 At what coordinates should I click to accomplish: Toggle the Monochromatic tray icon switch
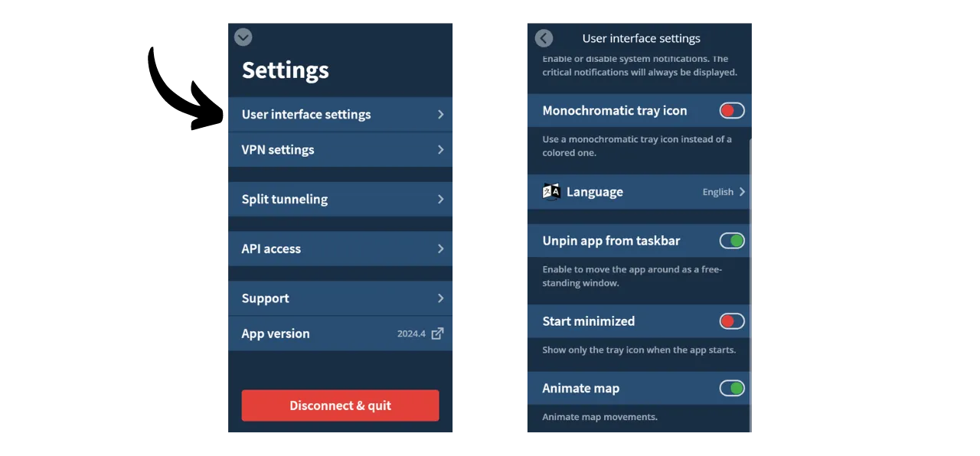pos(731,111)
